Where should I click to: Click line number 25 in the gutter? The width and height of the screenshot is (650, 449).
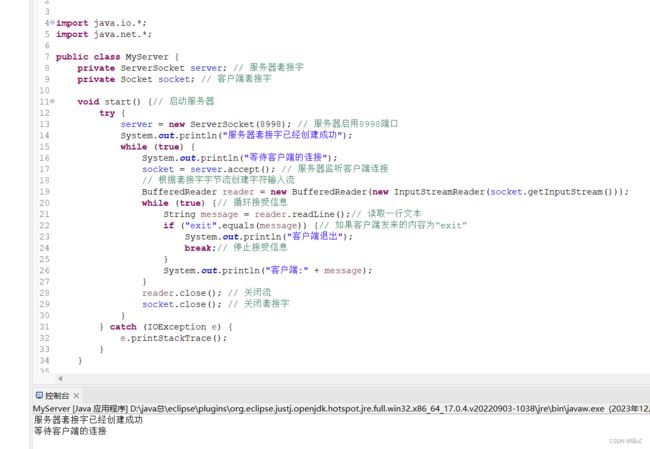(x=44, y=259)
